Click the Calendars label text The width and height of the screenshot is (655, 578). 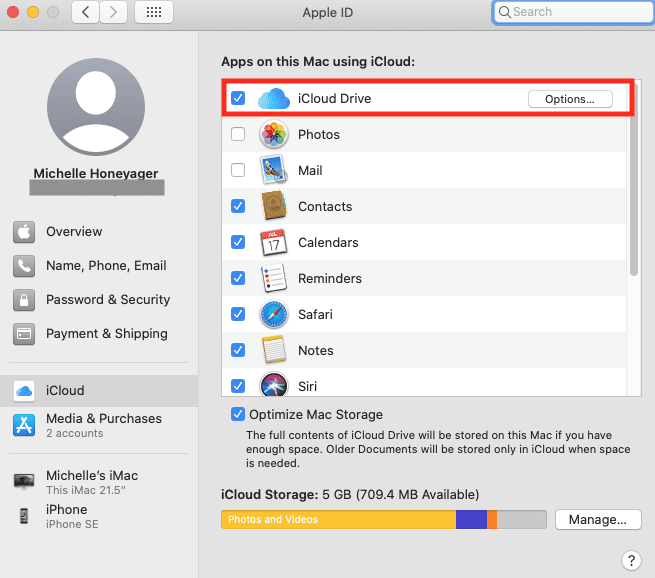tap(328, 243)
